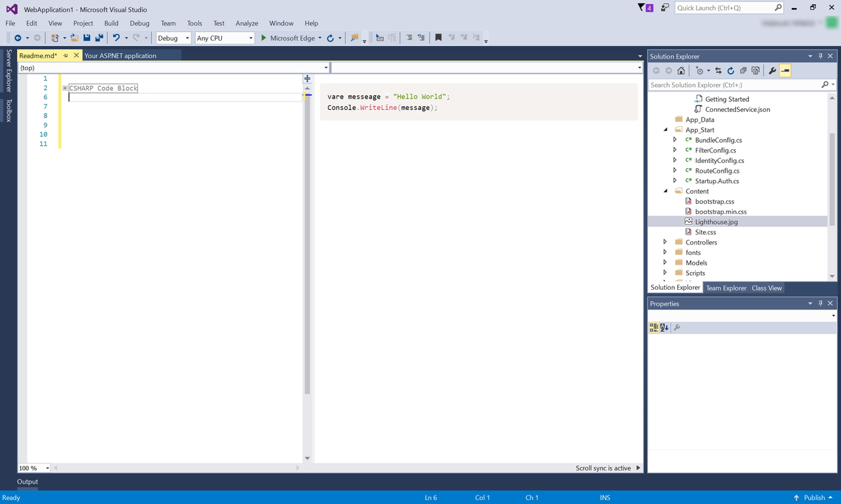
Task: Click the Solution Explorer vertical scrollbar
Action: pos(832,179)
